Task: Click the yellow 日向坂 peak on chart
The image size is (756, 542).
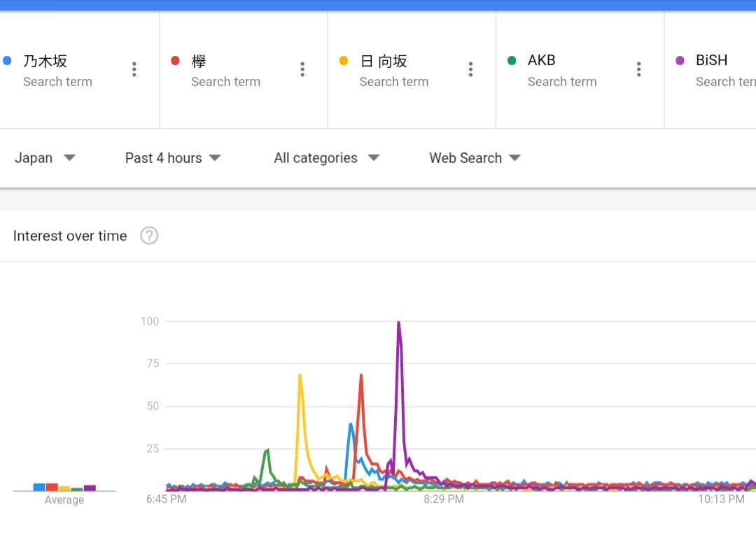Action: tap(300, 376)
